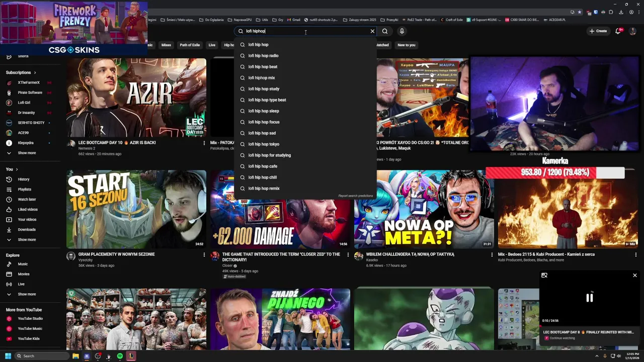Screen dimensions: 644x362
Task: Open Bitwarden shield extension icon
Action: click(x=596, y=12)
